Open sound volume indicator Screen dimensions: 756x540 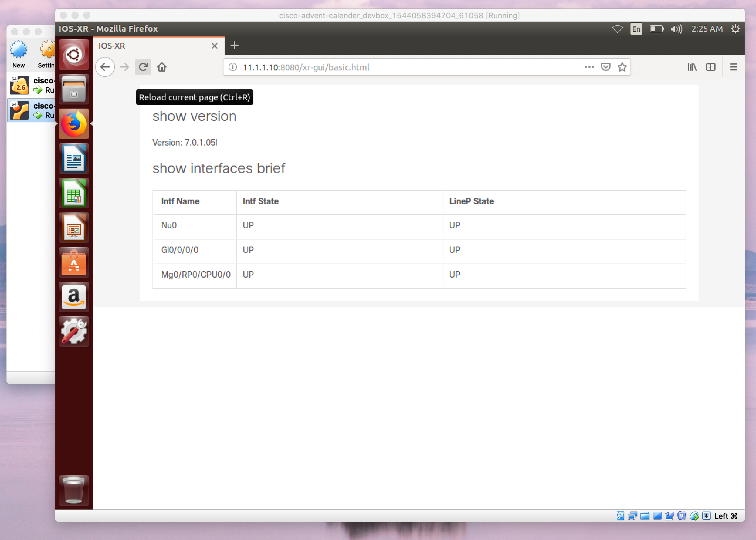click(676, 29)
